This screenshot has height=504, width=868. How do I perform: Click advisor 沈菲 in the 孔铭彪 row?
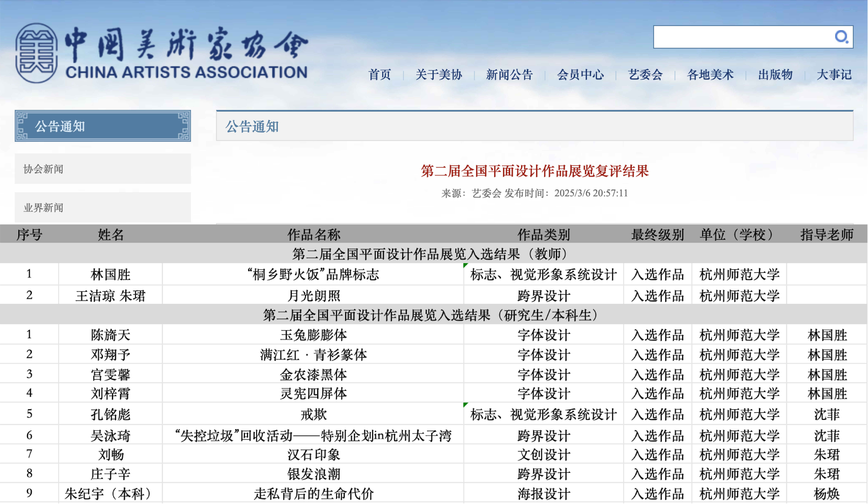click(x=827, y=414)
